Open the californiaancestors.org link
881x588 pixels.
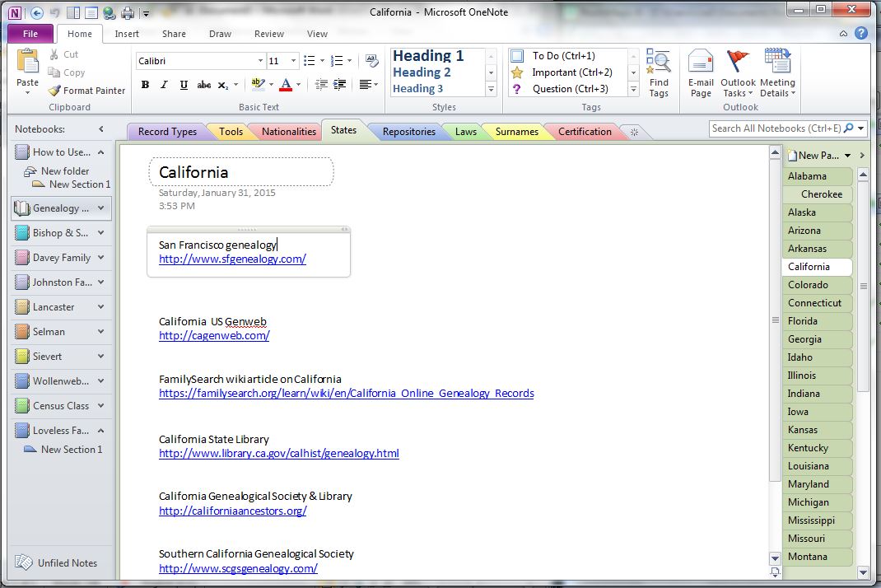(233, 511)
